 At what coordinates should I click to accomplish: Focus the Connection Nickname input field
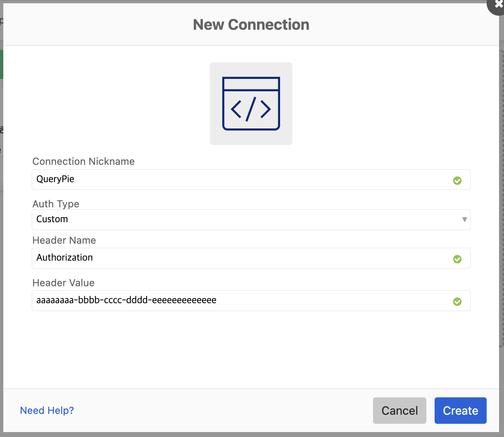pos(240,180)
